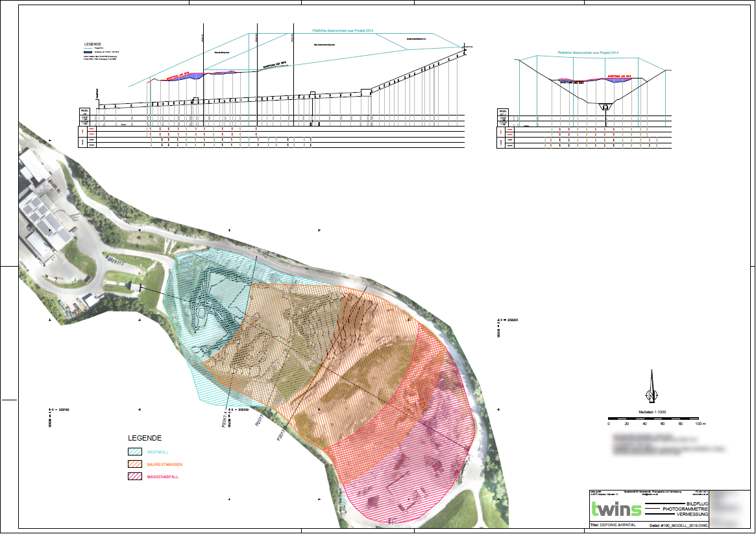
Task: Click the BILDFLUG text in title block
Action: 698,504
